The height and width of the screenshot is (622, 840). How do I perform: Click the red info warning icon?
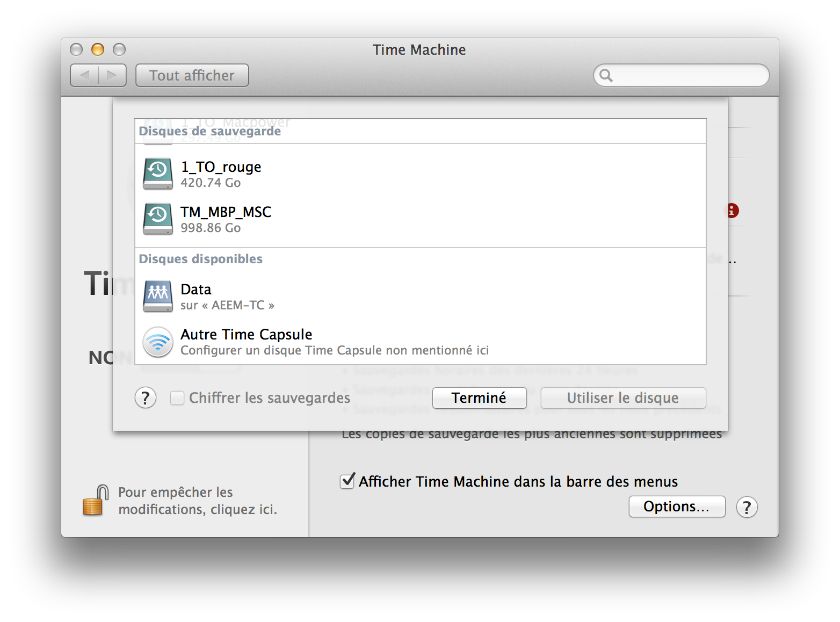pyautogui.click(x=733, y=211)
